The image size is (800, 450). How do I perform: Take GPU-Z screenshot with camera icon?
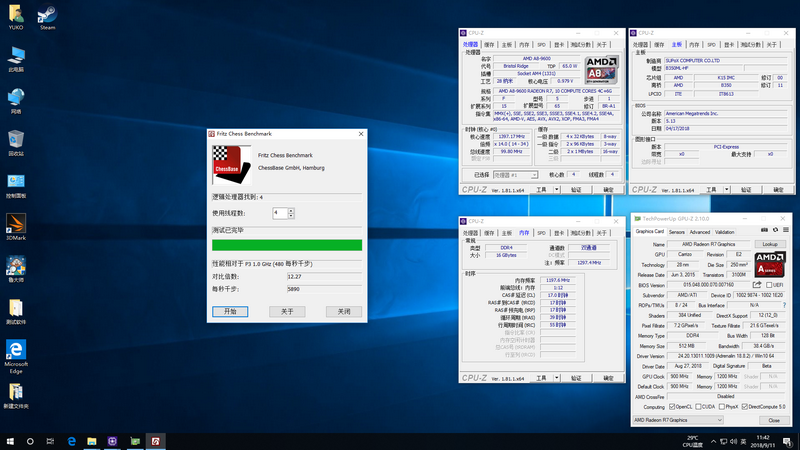point(764,230)
